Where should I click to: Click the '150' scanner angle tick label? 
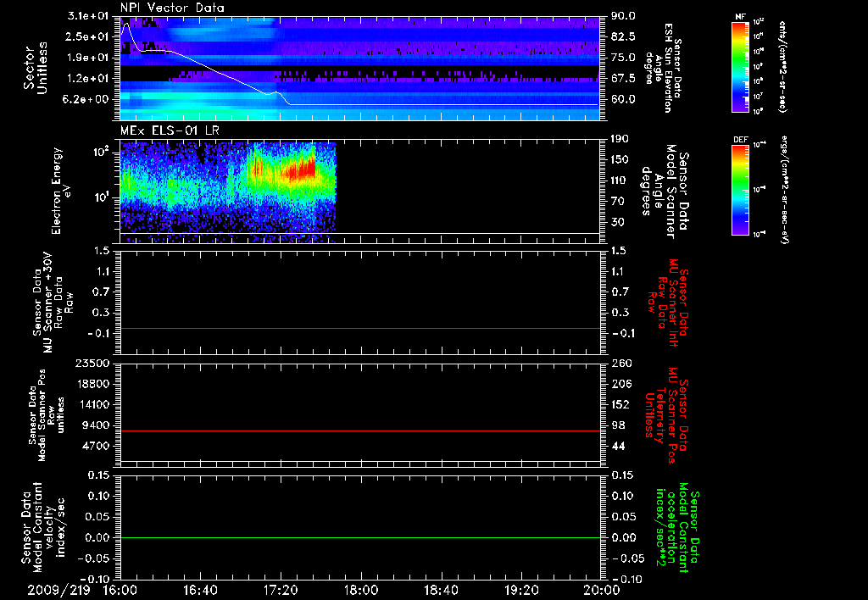pyautogui.click(x=620, y=159)
